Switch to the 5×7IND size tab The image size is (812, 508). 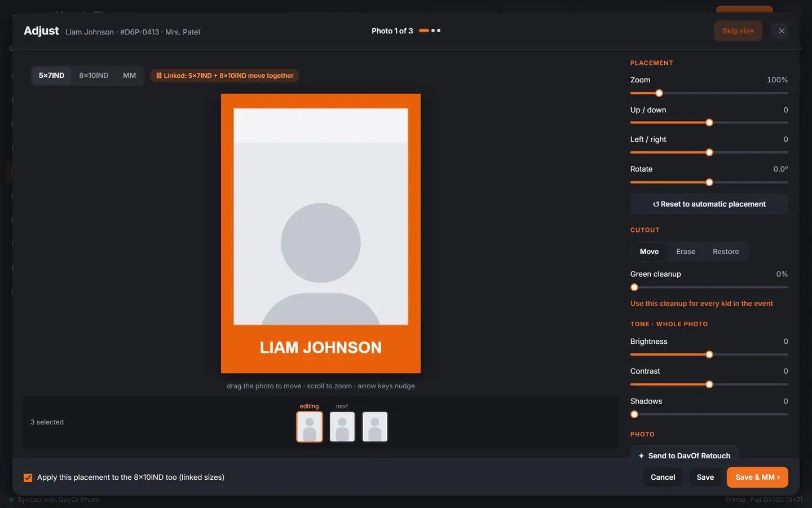point(51,76)
